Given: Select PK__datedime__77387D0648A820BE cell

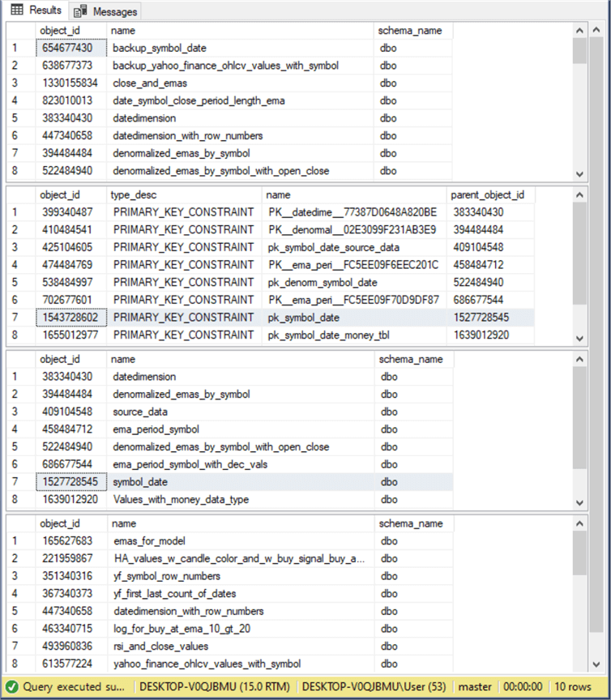Looking at the screenshot, I should point(354,212).
